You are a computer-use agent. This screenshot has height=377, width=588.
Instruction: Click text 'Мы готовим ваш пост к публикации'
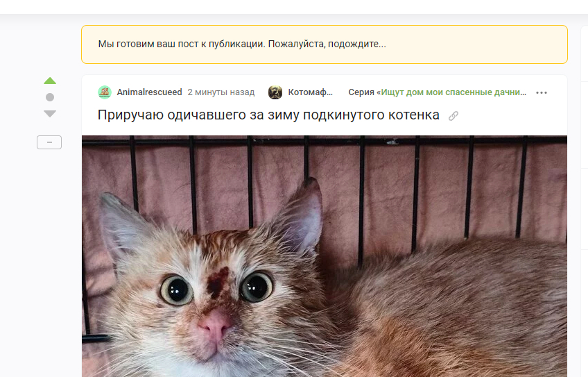pyautogui.click(x=182, y=44)
